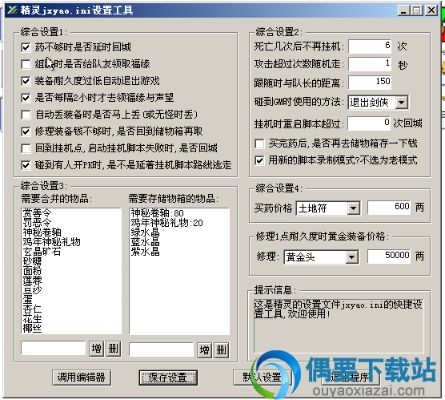Check 买完药后是否再去储物箱存一下钱
This screenshot has width=445, height=400.
259,144
